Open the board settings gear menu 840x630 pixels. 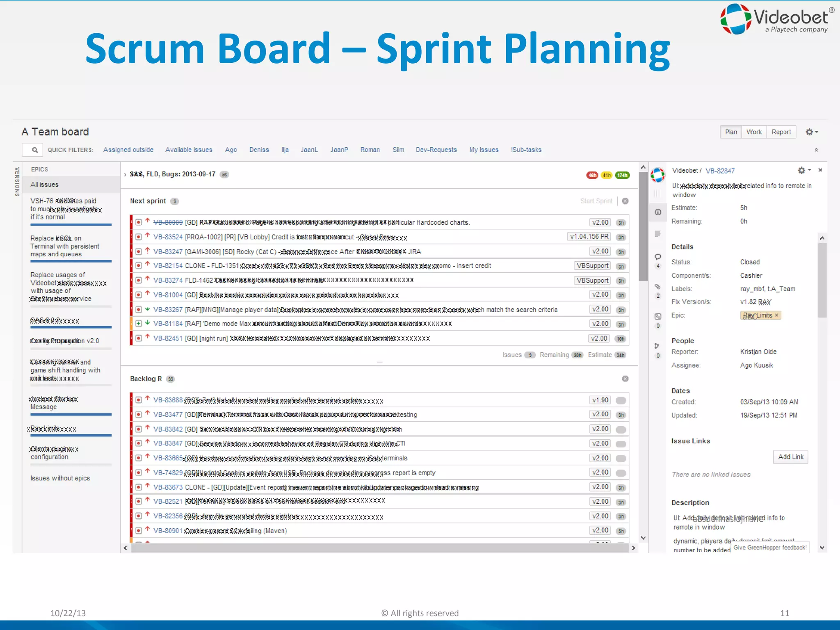point(812,132)
